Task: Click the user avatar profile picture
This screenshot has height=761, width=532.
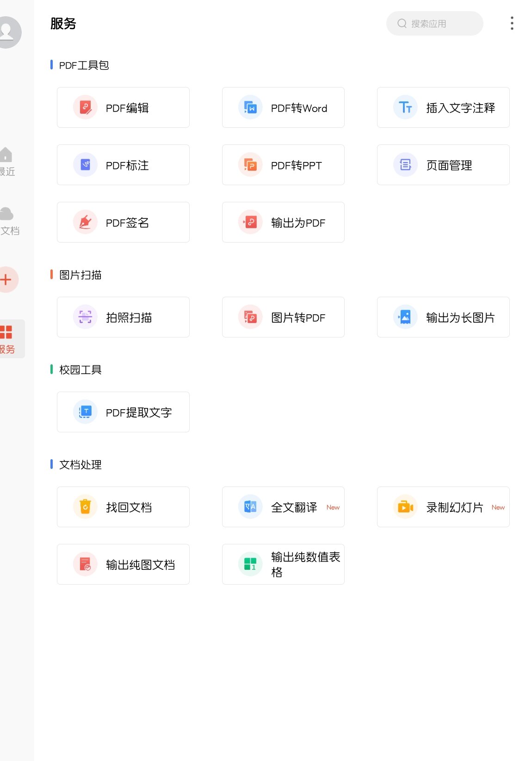Action: [x=7, y=32]
